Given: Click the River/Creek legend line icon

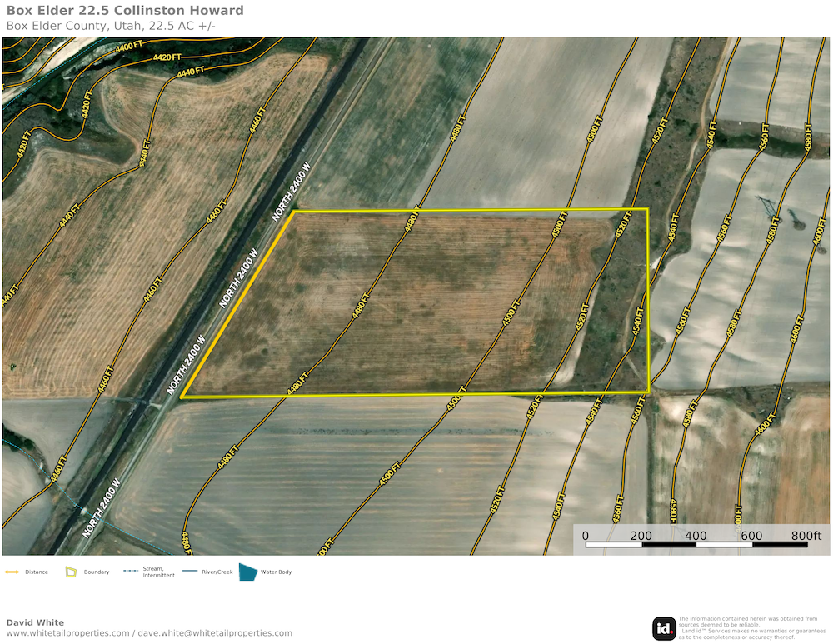Looking at the screenshot, I should click(189, 572).
